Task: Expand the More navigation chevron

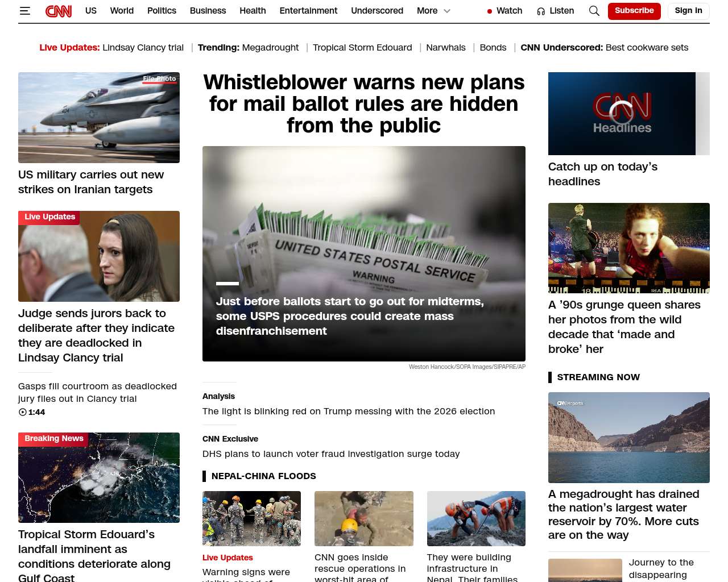Action: click(447, 11)
